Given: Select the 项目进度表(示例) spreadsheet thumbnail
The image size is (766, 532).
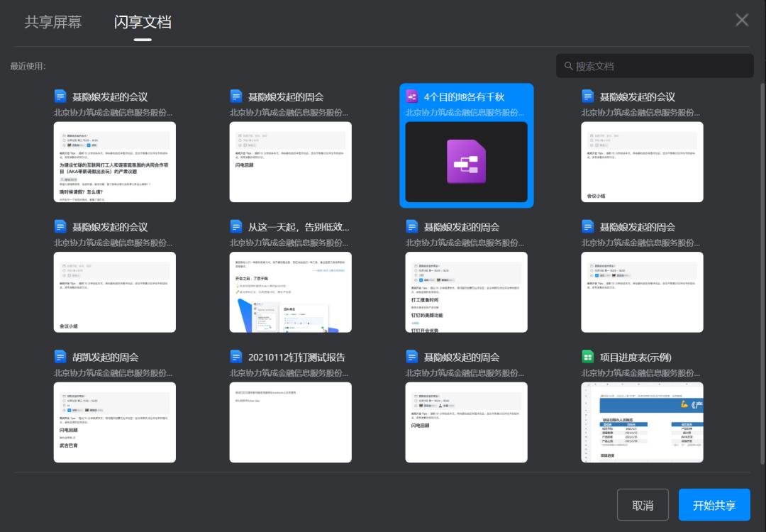Looking at the screenshot, I should (642, 423).
